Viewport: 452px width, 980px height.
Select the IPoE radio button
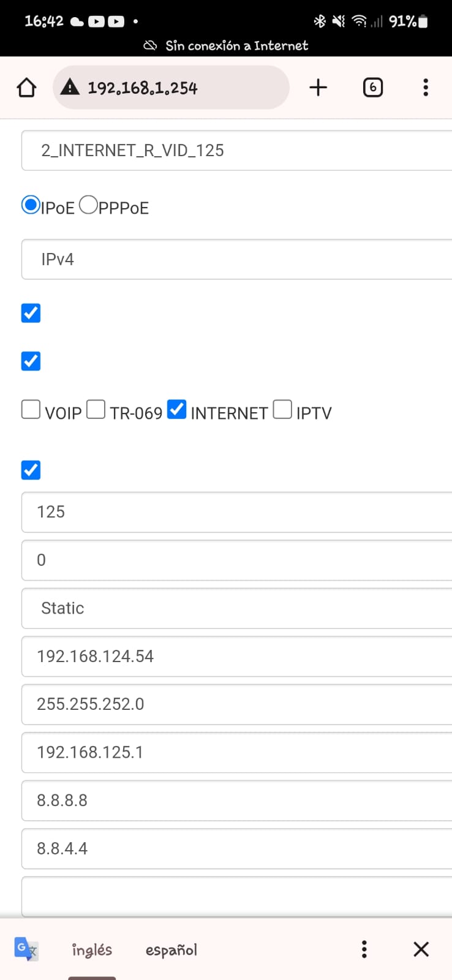coord(31,205)
